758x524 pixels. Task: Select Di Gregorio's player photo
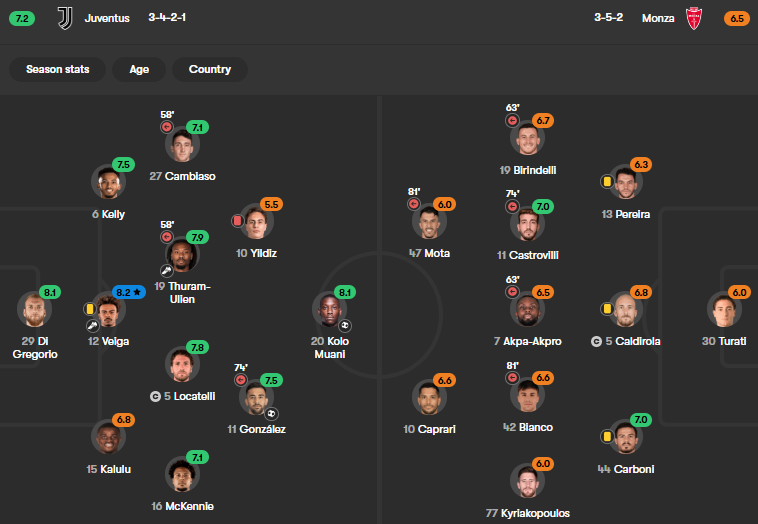[x=35, y=309]
